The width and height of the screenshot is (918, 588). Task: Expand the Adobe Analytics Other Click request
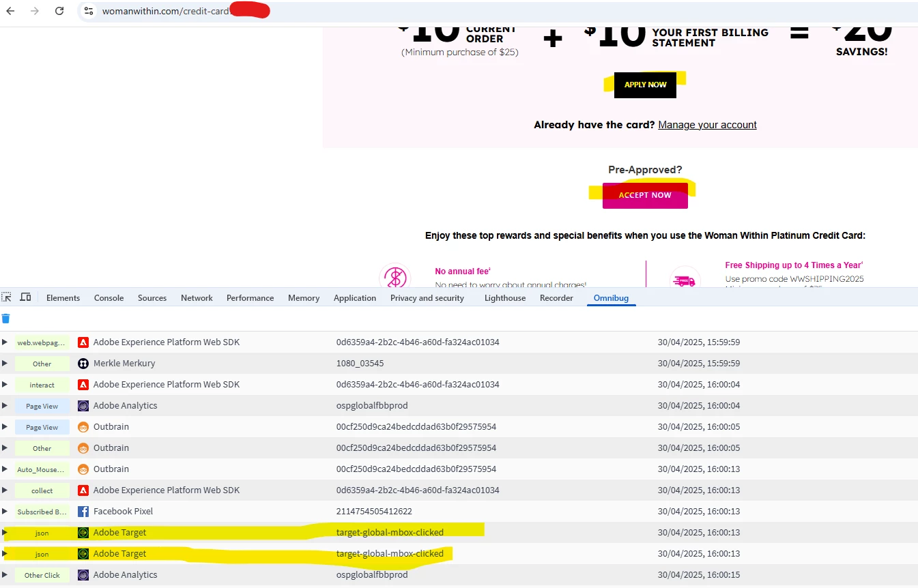[5, 575]
